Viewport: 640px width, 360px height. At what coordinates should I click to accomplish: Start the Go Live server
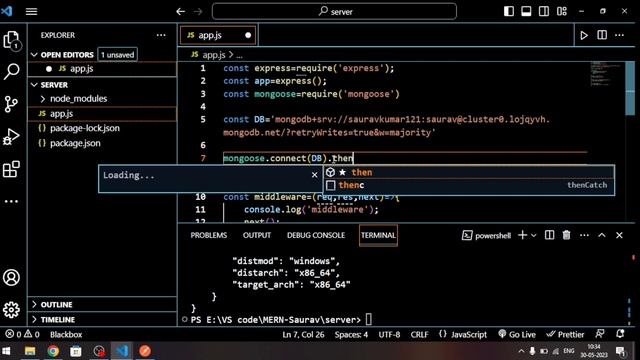point(517,335)
